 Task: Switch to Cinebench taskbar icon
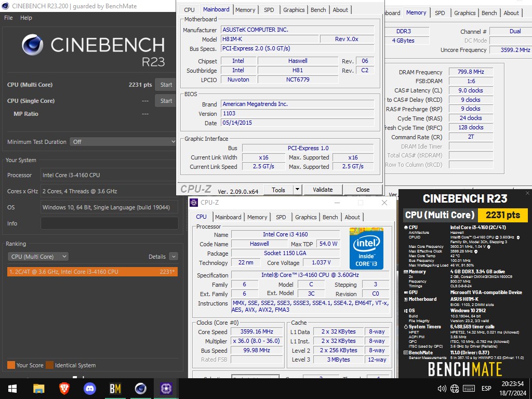click(x=140, y=389)
